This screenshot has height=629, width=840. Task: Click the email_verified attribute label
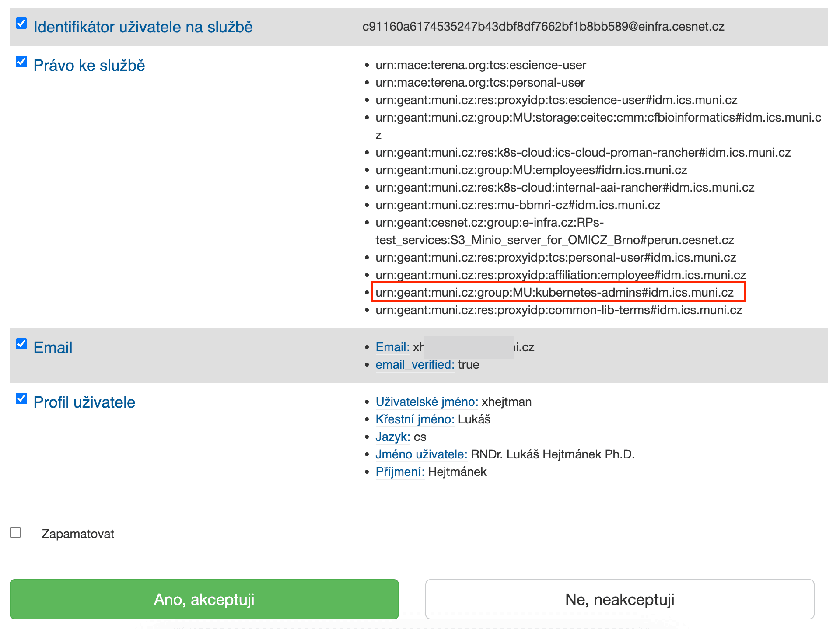415,365
